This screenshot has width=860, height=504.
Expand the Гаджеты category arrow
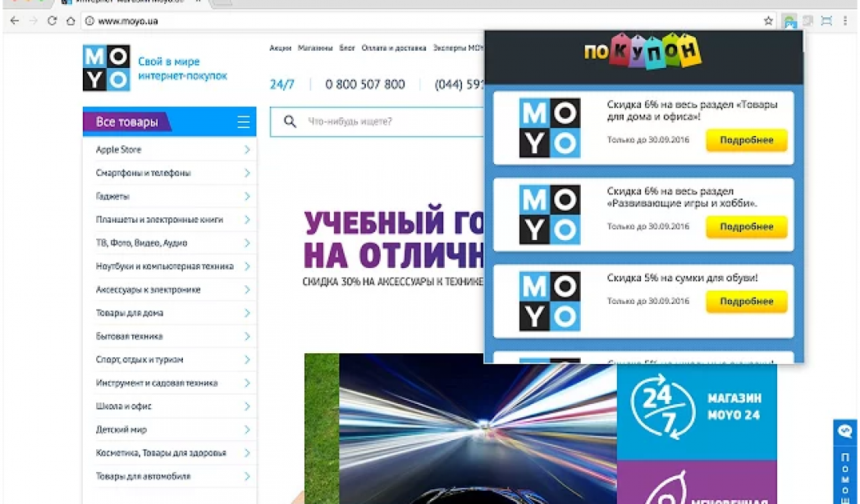[246, 197]
